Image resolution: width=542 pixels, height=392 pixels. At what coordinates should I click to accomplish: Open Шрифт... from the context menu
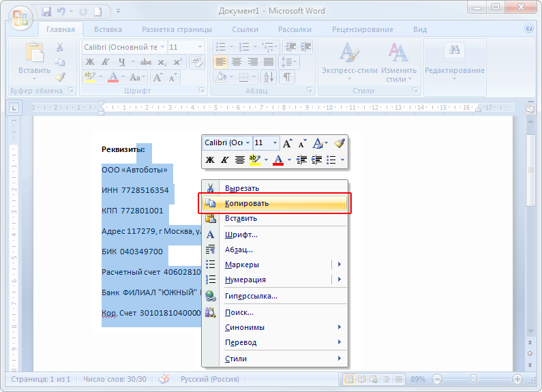(x=275, y=235)
